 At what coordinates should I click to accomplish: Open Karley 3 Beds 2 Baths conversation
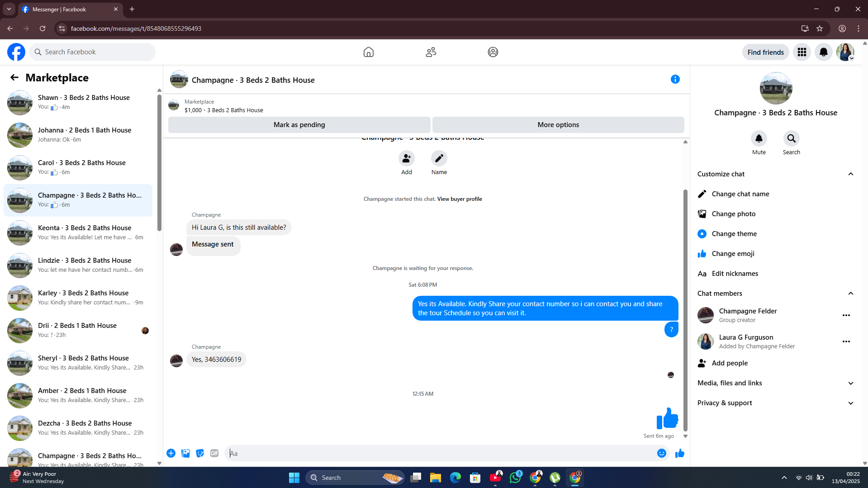[78, 298]
